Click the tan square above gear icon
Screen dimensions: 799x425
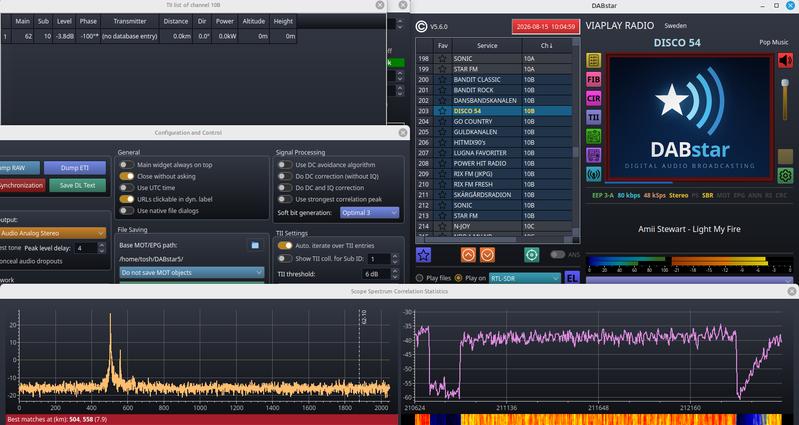click(x=785, y=156)
